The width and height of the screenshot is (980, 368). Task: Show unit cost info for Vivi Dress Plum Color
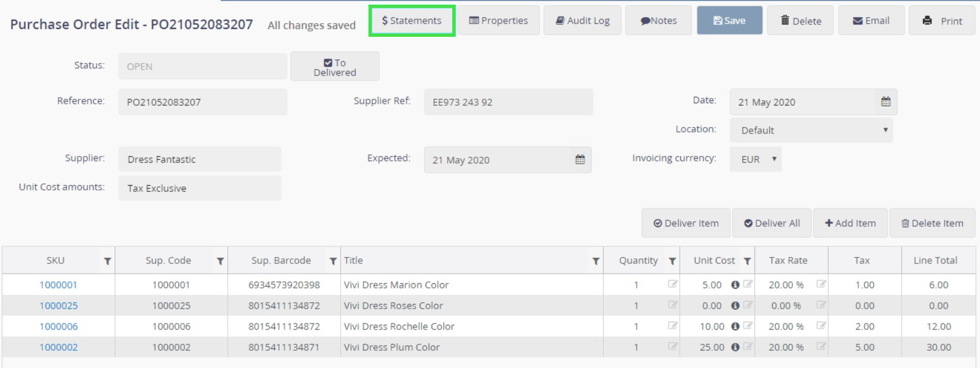(x=735, y=347)
